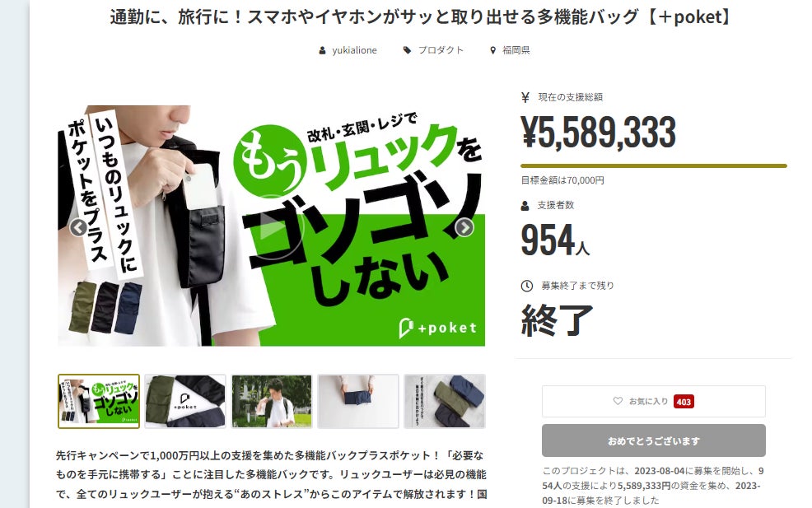This screenshot has width=812, height=508.
Task: Select the thumbnail of man outdoors
Action: tap(272, 401)
